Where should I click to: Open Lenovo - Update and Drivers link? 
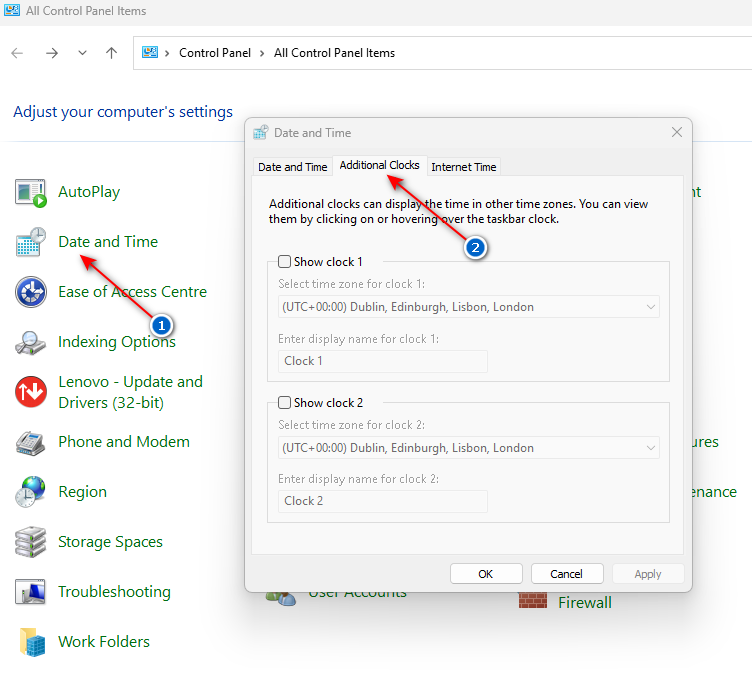(x=130, y=392)
